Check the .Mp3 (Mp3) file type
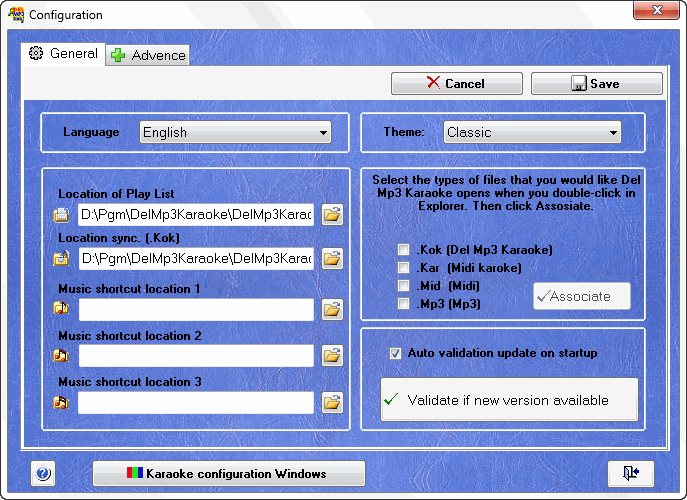The image size is (687, 500). tap(403, 304)
